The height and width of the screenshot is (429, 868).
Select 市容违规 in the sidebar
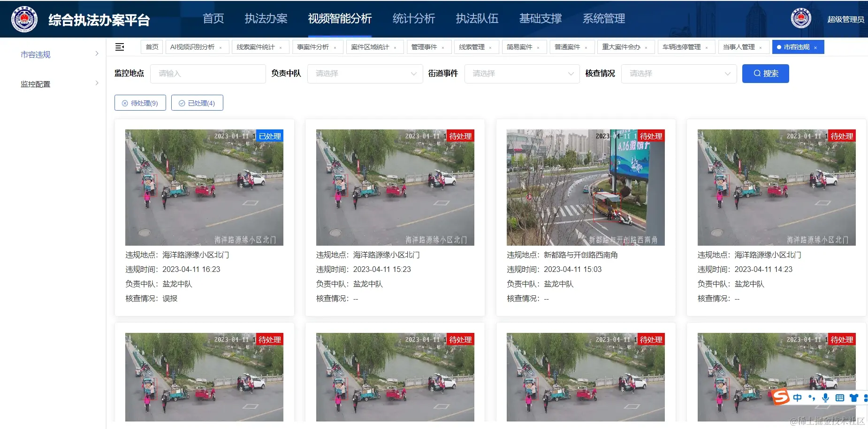(x=36, y=54)
